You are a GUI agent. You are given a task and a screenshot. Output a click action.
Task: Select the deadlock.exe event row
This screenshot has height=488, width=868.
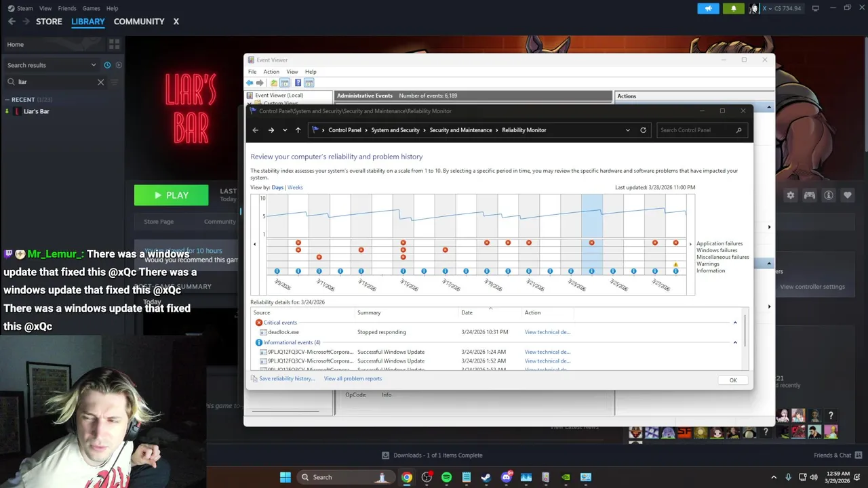(496, 332)
